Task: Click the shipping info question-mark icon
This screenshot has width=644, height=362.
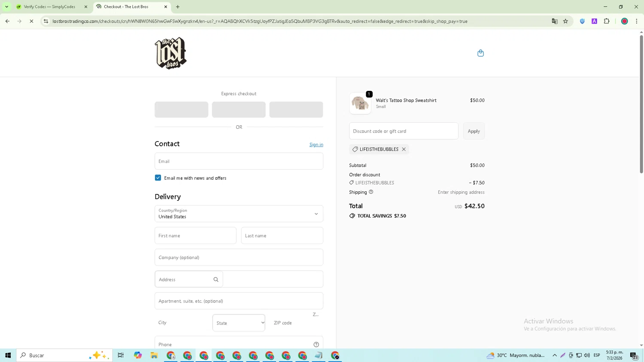Action: (371, 192)
